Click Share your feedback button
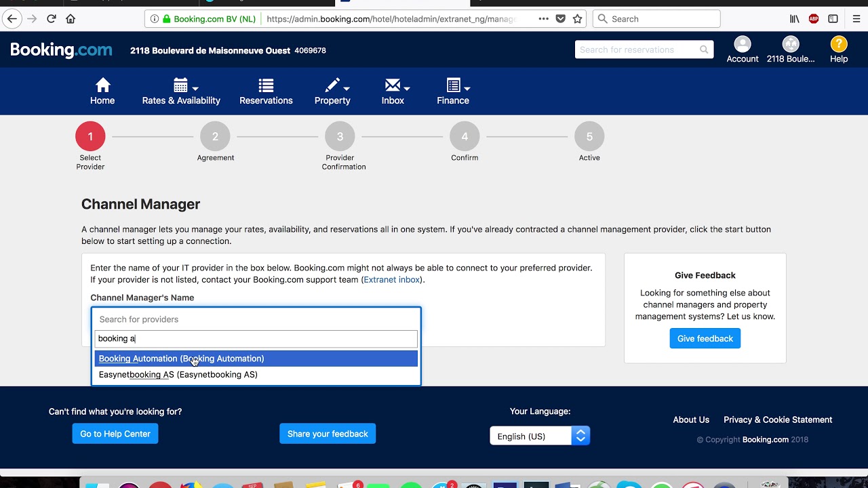 coord(328,434)
